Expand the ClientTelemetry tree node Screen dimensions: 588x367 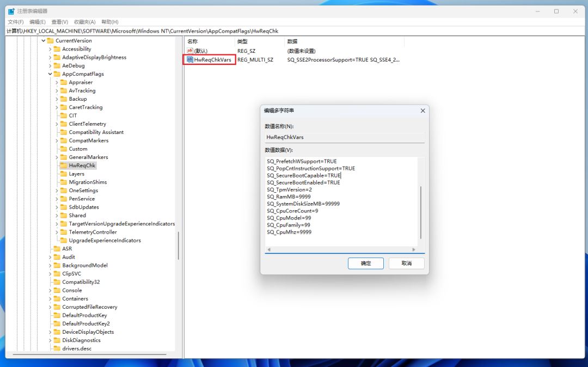coord(57,124)
